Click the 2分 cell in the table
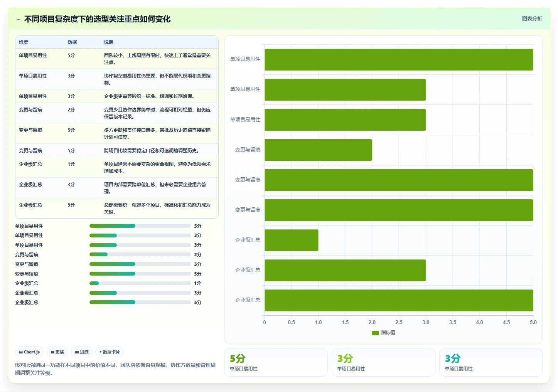The height and width of the screenshot is (392, 558). 71,110
